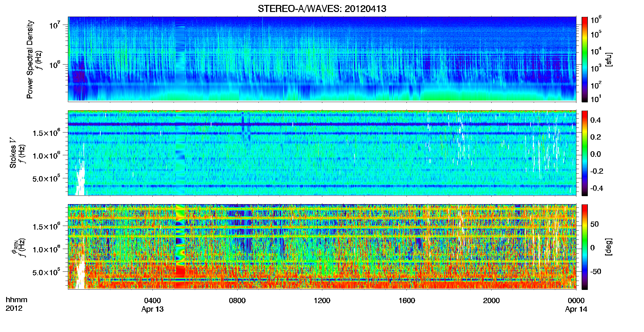This screenshot has width=644, height=332.
Task: Click 5.0×10⁵ tick in the Stokes V panel
Action: [46, 178]
